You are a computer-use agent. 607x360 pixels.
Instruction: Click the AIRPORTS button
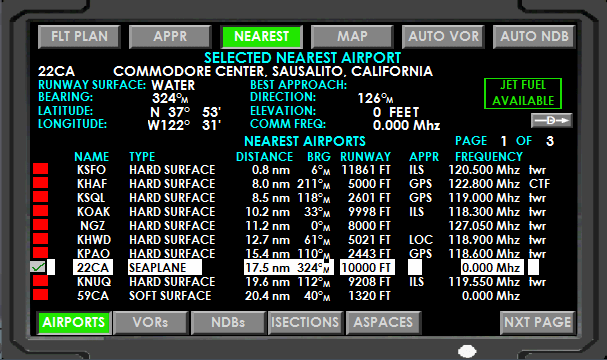tap(74, 322)
